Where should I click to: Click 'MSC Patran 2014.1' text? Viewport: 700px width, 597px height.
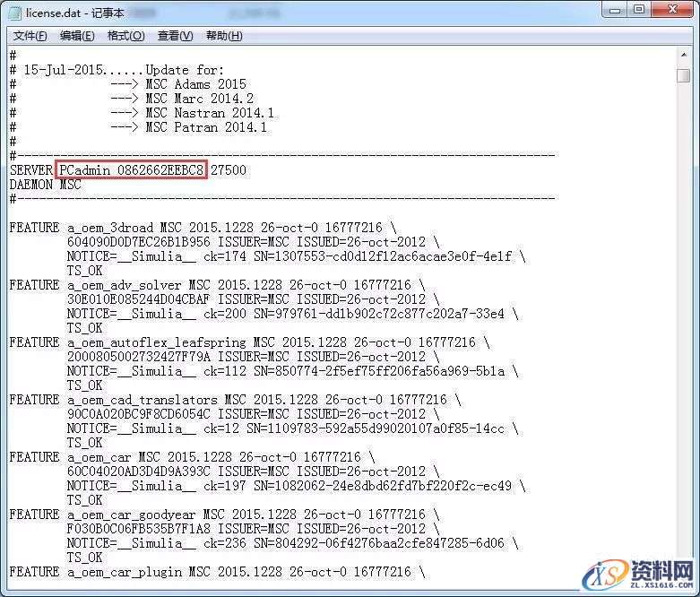coord(206,127)
